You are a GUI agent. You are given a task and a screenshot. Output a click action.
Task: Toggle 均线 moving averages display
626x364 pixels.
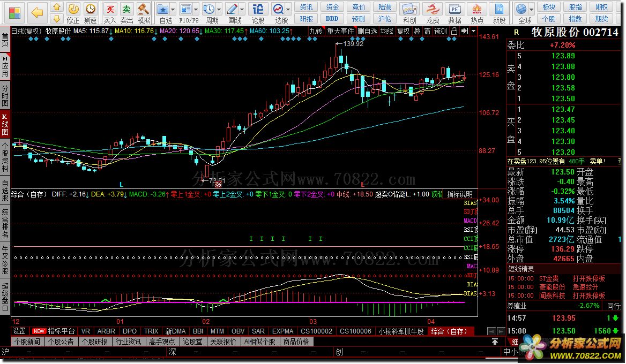(x=386, y=31)
